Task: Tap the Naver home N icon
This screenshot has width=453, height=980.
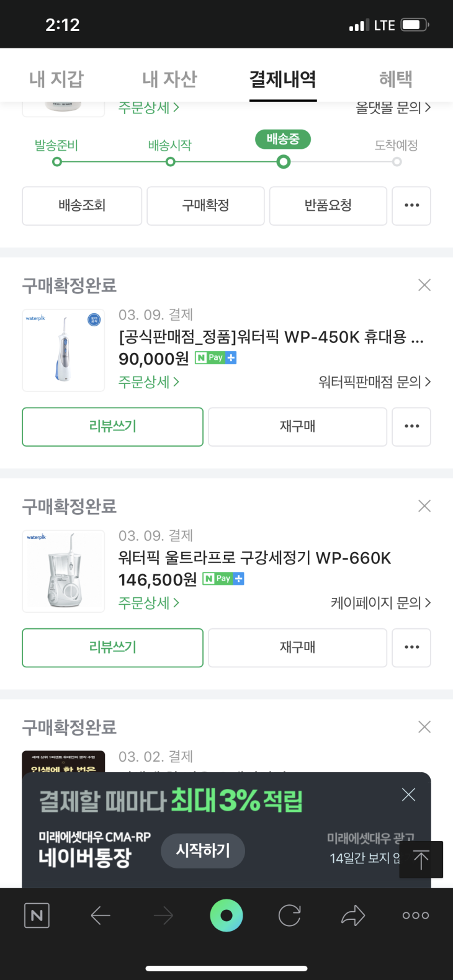Action: coord(37,915)
